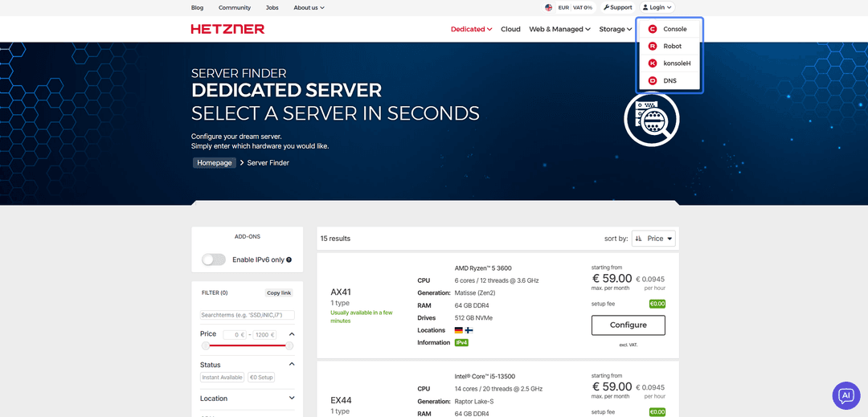Focus the Searchterms input field

248,315
